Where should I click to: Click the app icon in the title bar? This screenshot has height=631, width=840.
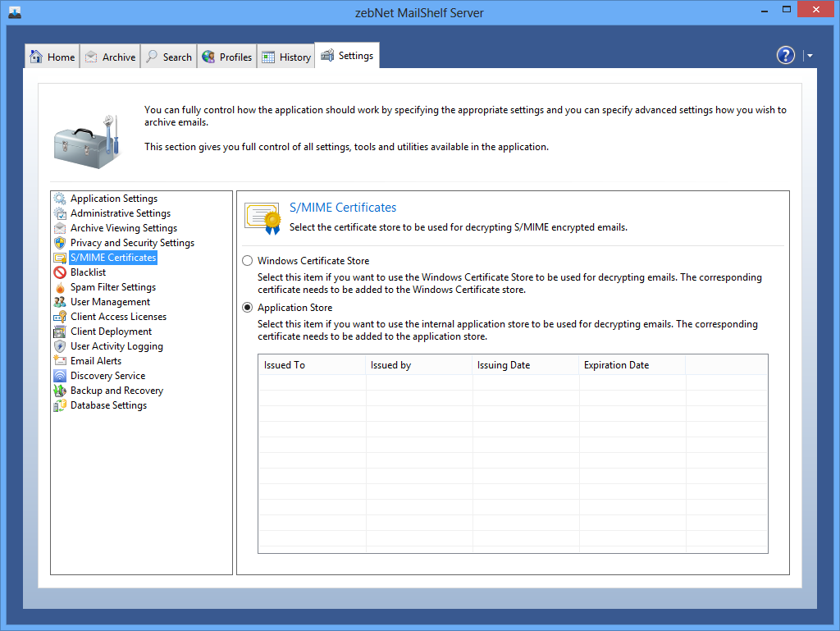click(15, 11)
